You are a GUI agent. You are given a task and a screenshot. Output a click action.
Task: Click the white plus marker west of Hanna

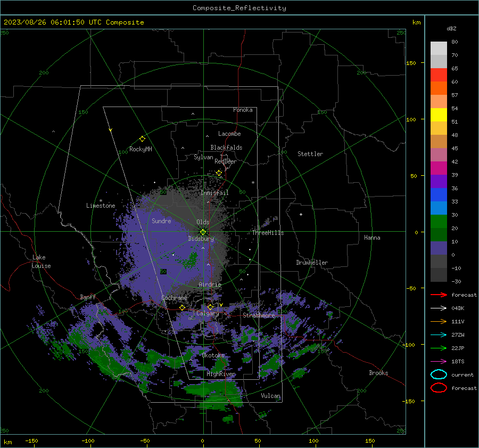coord(301,214)
